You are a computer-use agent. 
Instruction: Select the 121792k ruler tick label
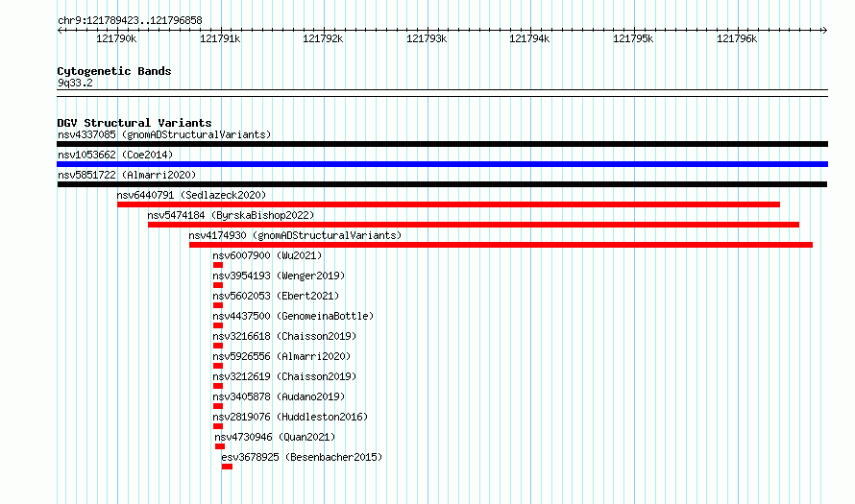323,38
